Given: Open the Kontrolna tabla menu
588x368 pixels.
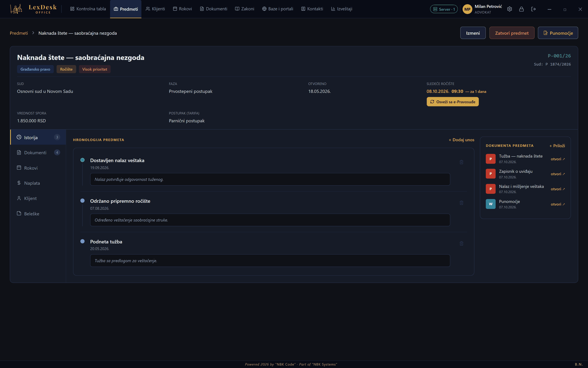Looking at the screenshot, I should (x=88, y=9).
